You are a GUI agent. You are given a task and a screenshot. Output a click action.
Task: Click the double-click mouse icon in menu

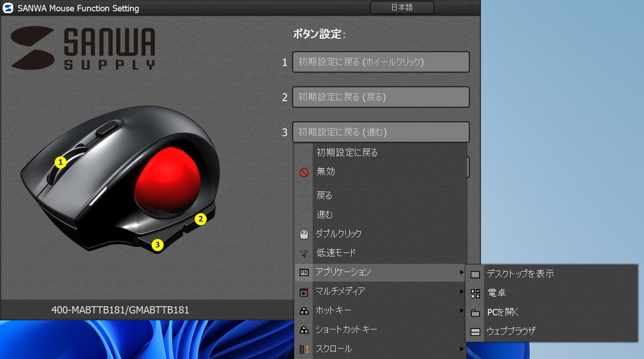pyautogui.click(x=304, y=234)
